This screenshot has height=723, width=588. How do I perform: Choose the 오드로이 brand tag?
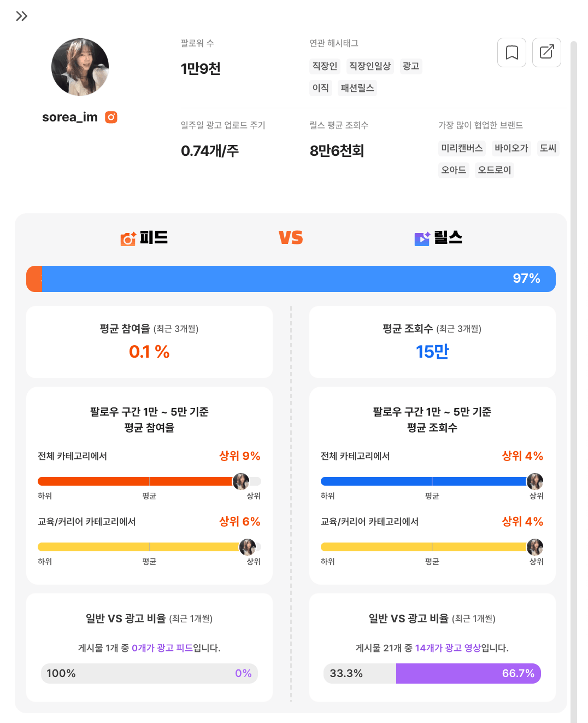pos(494,170)
